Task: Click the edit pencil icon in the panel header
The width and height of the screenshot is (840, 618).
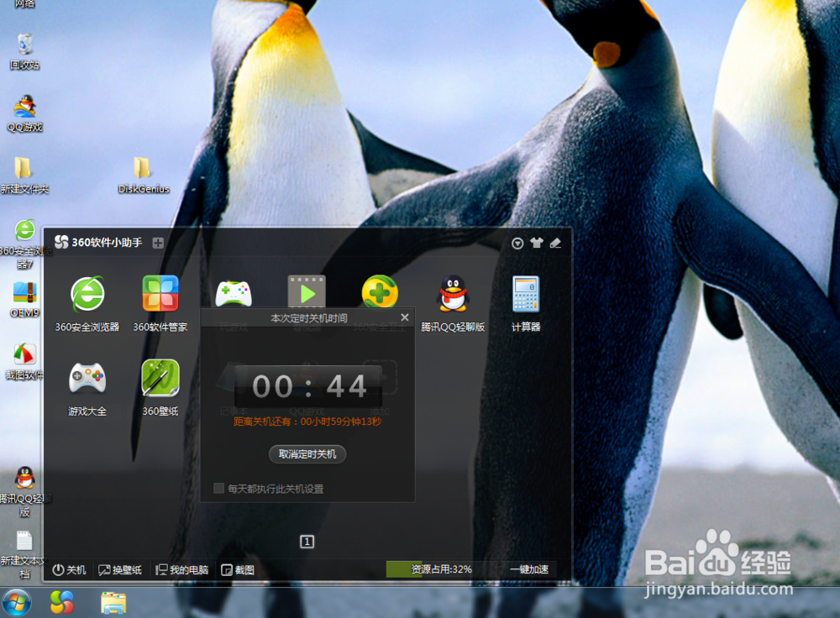Action: click(555, 244)
